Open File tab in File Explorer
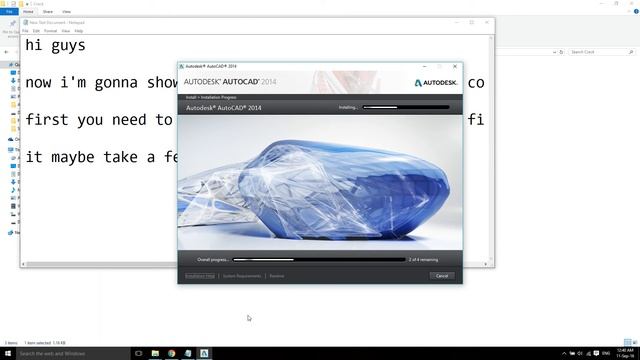640x360 pixels. coord(9,11)
